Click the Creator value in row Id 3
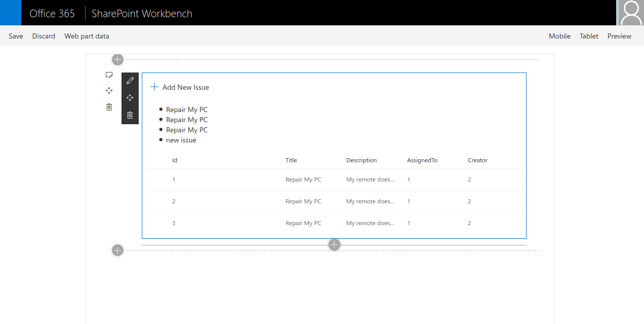 point(469,223)
